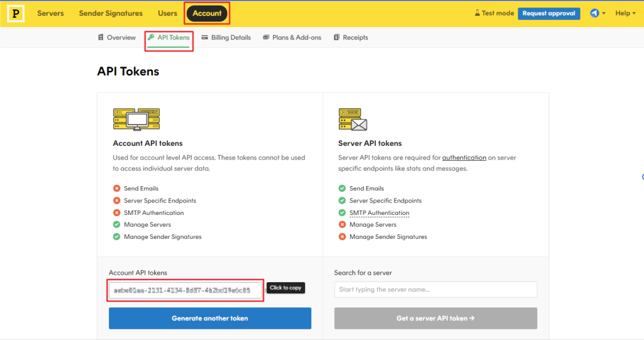Click green check beside account Manage Servers

coord(116,224)
